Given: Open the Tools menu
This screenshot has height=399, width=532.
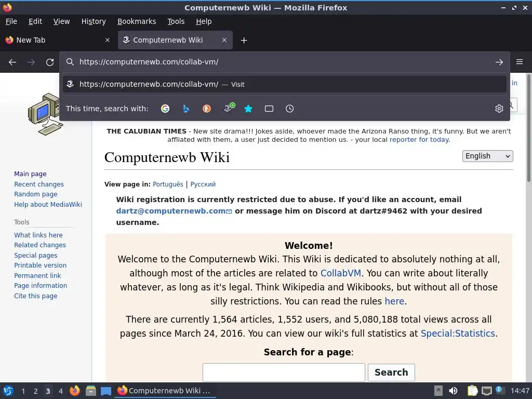Looking at the screenshot, I should [x=176, y=21].
